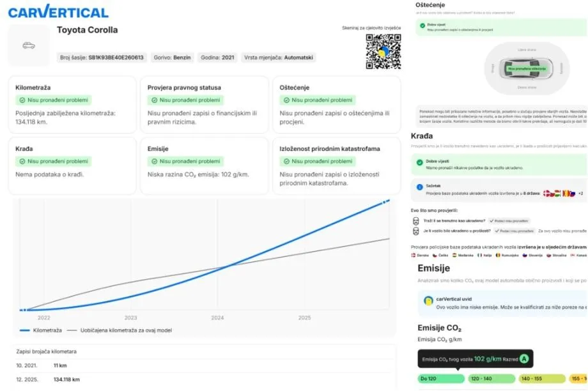Click the Italija flag icon
The width and height of the screenshot is (588, 391).
point(479,256)
